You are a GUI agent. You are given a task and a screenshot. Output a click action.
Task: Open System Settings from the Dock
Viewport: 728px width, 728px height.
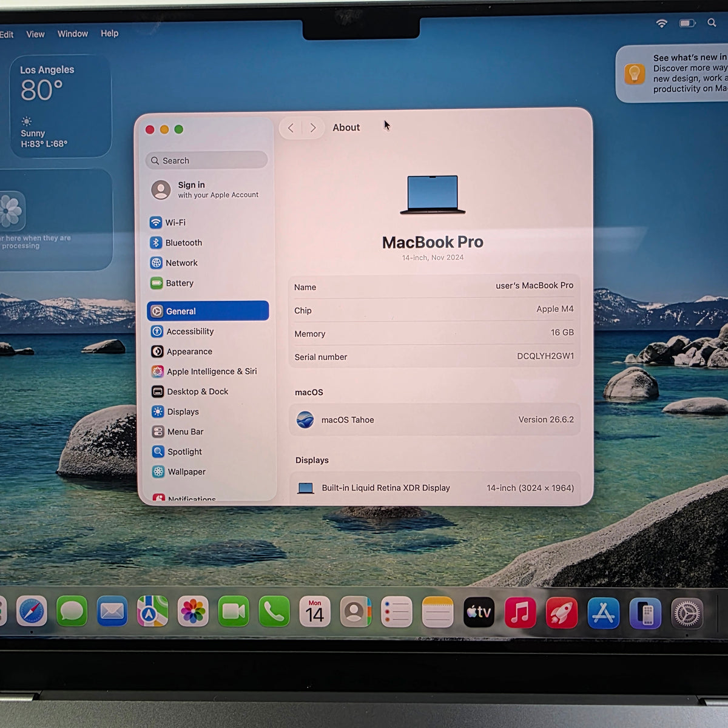pos(687,613)
